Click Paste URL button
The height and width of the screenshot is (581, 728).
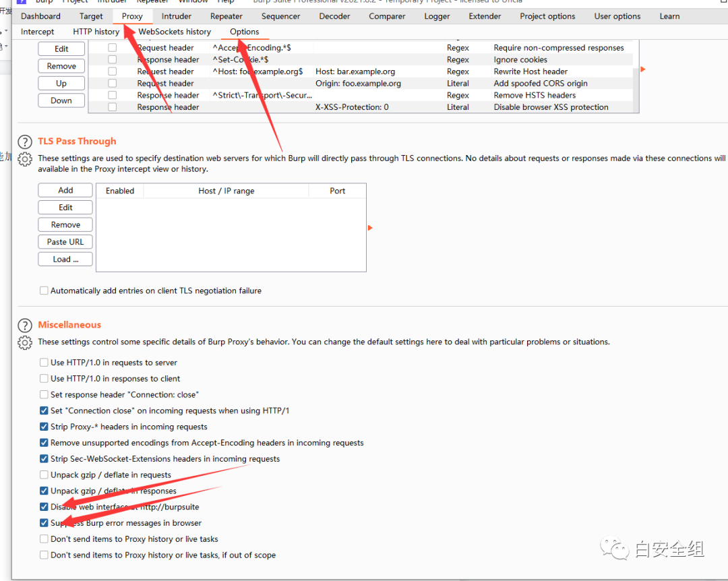point(65,241)
